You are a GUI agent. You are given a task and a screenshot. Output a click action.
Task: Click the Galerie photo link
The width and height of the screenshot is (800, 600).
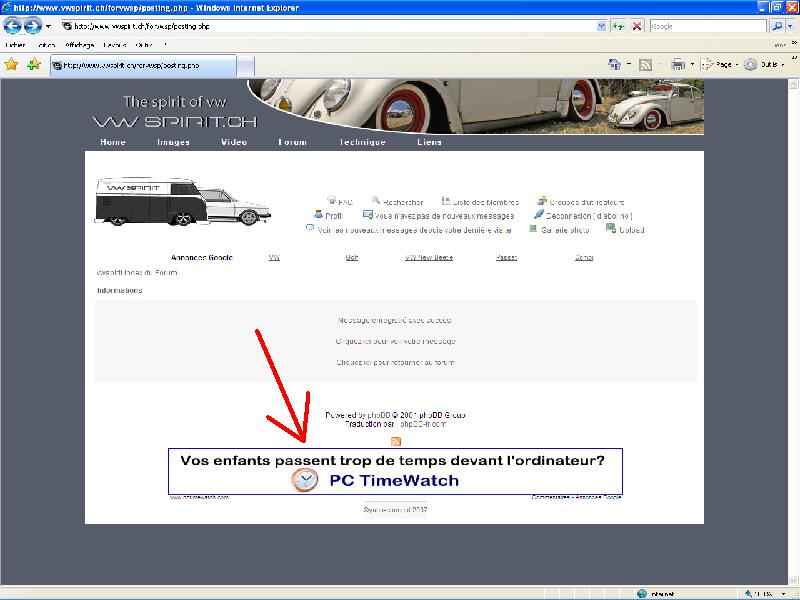click(x=565, y=230)
